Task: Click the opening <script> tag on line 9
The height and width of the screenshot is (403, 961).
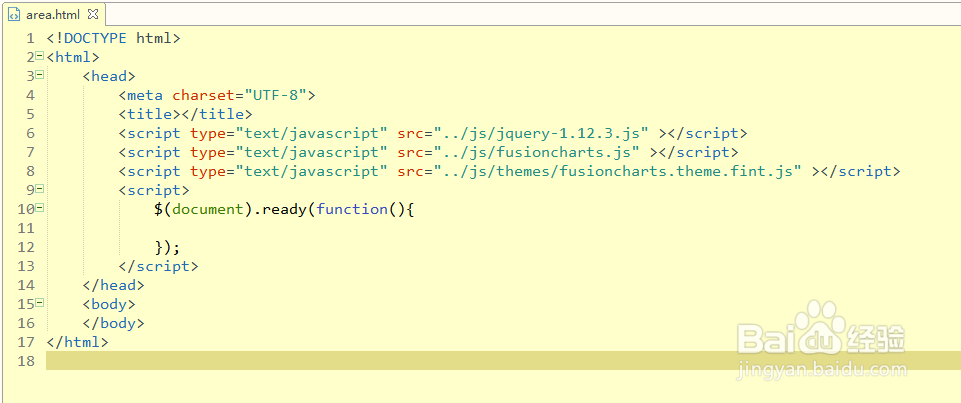Action: tap(154, 190)
